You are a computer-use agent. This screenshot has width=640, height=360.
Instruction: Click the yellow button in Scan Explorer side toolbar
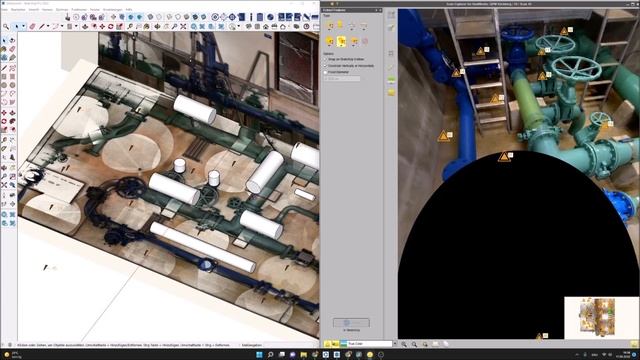click(391, 92)
